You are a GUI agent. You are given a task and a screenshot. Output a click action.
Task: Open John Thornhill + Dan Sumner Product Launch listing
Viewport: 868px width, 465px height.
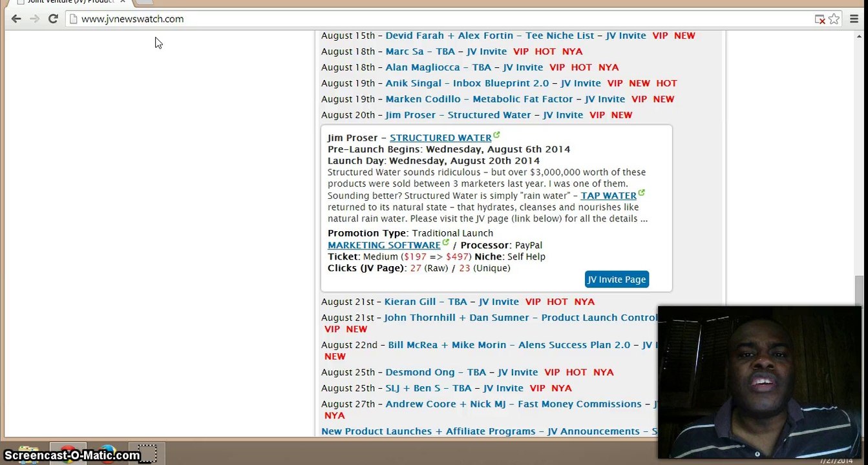[521, 318]
